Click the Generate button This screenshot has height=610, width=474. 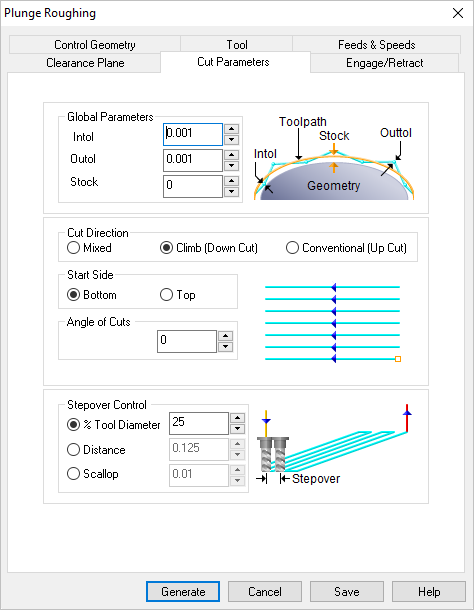click(183, 592)
